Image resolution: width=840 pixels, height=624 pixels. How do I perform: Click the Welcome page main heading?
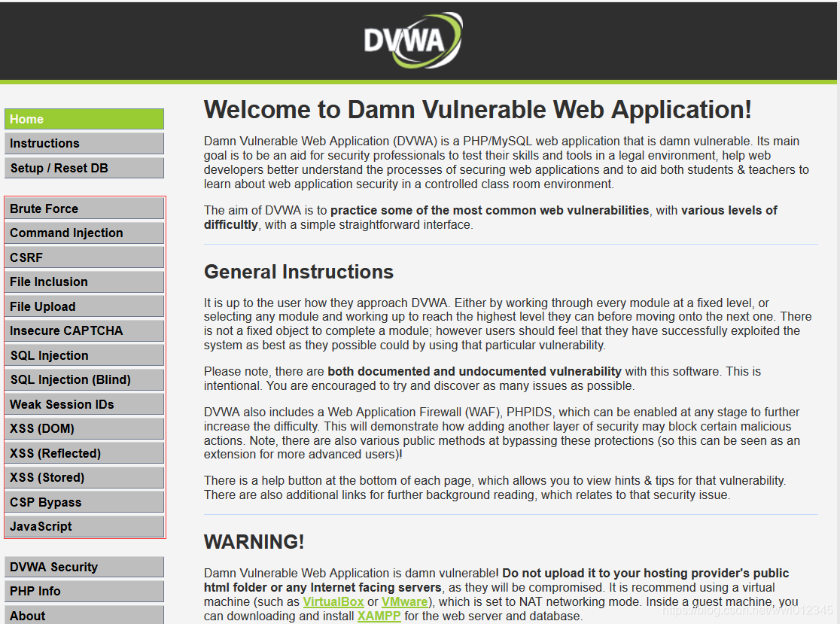pos(478,110)
